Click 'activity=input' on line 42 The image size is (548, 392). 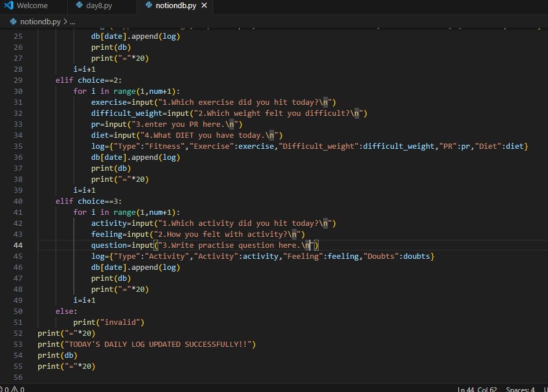tap(122, 224)
